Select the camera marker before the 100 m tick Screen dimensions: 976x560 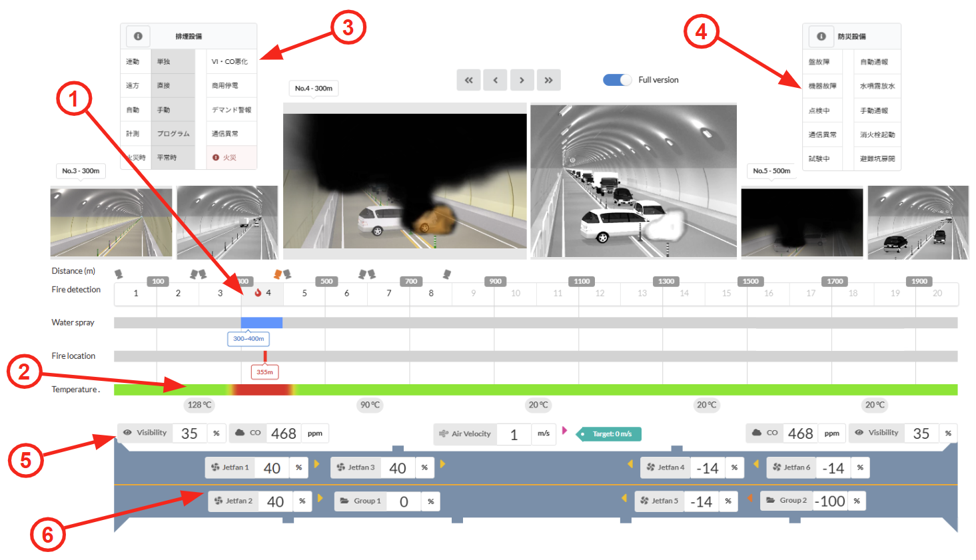(x=119, y=274)
